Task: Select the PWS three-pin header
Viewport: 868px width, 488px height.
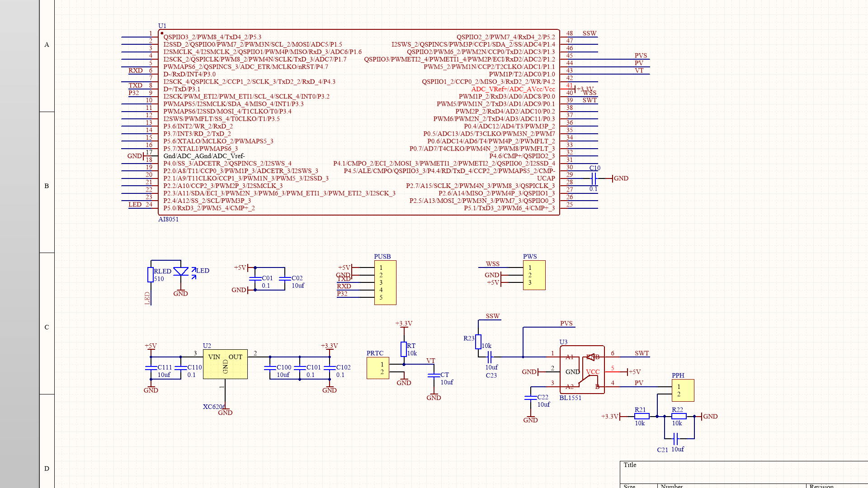Action: point(534,275)
